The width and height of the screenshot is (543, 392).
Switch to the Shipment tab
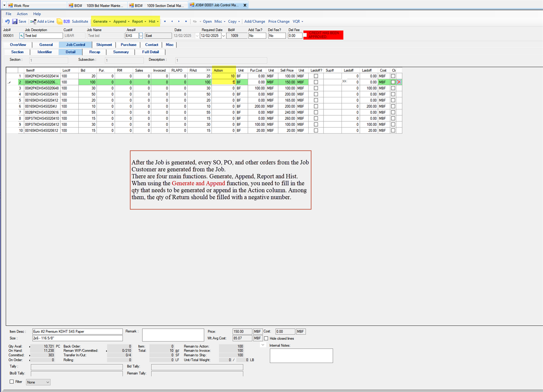[104, 45]
